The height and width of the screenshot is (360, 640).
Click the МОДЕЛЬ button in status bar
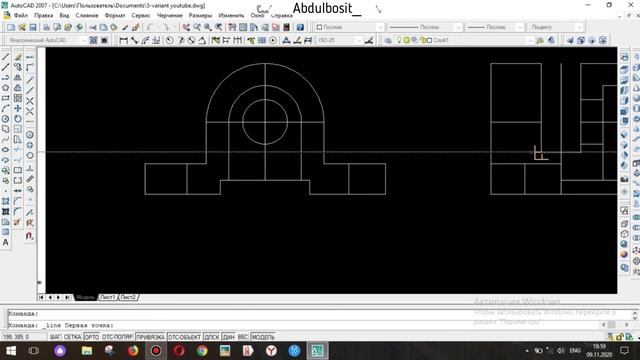(x=263, y=337)
